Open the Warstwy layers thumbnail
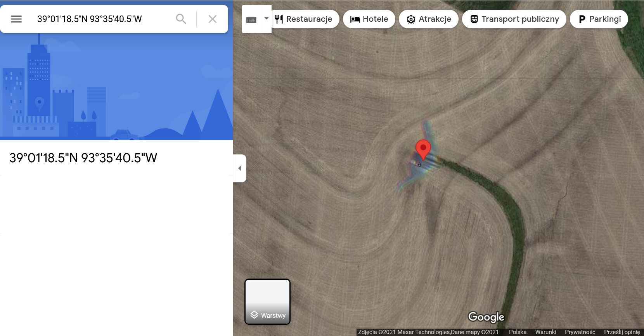Image resolution: width=644 pixels, height=336 pixels. [267, 301]
